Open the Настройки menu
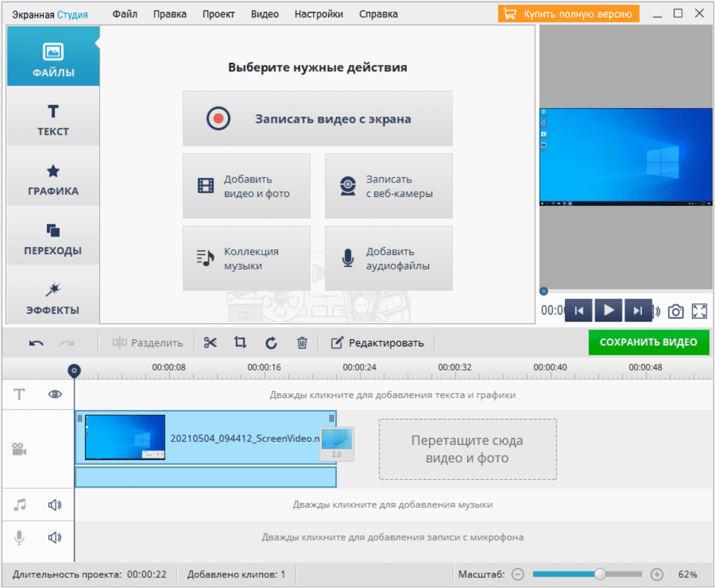Viewport: 715px width, 588px height. pos(319,14)
